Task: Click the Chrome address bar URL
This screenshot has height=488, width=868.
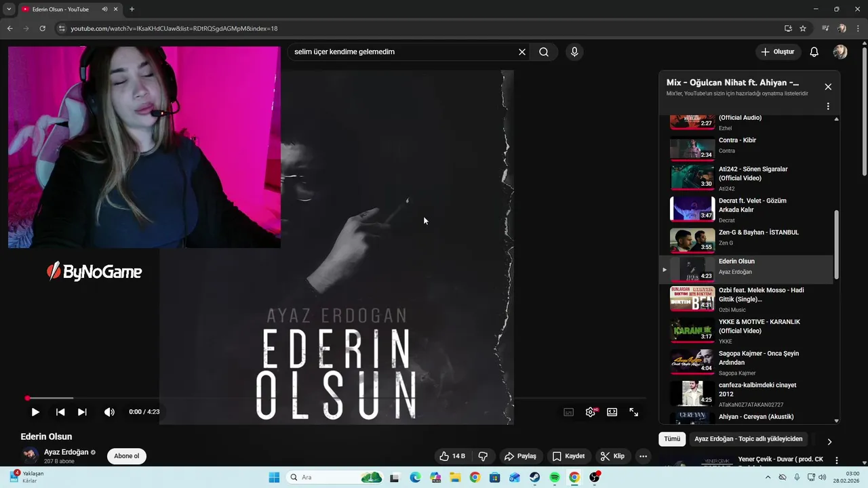Action: (174, 28)
